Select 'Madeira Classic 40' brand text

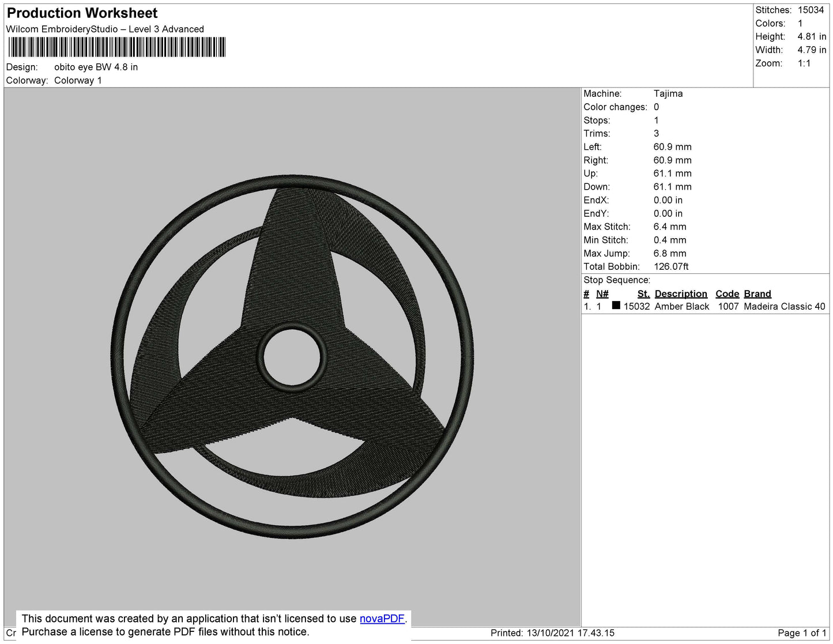[x=785, y=306]
